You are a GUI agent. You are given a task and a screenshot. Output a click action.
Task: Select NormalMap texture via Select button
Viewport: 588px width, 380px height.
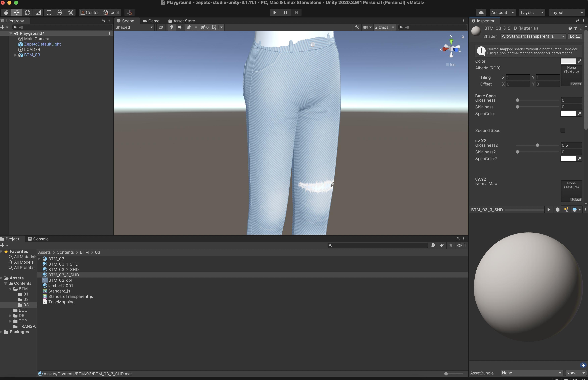(576, 200)
